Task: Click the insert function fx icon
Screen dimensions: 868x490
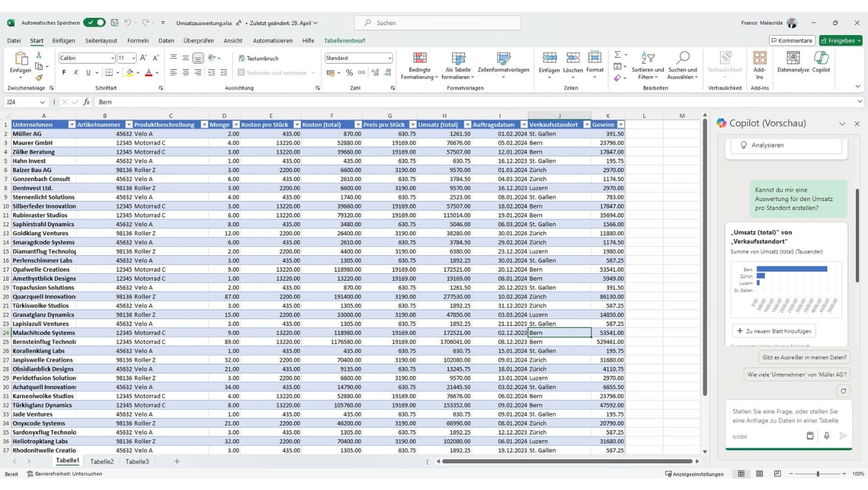Action: [x=86, y=103]
